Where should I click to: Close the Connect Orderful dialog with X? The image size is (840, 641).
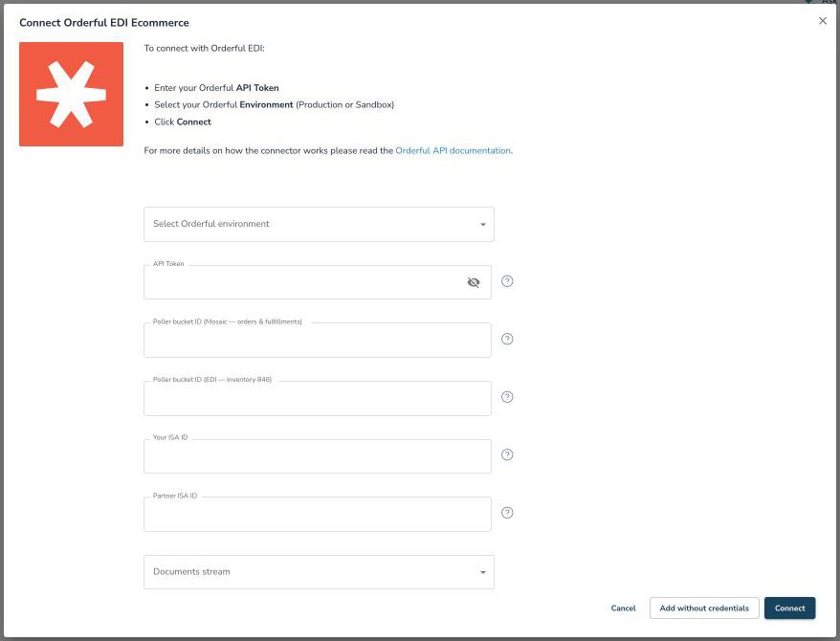click(x=823, y=21)
